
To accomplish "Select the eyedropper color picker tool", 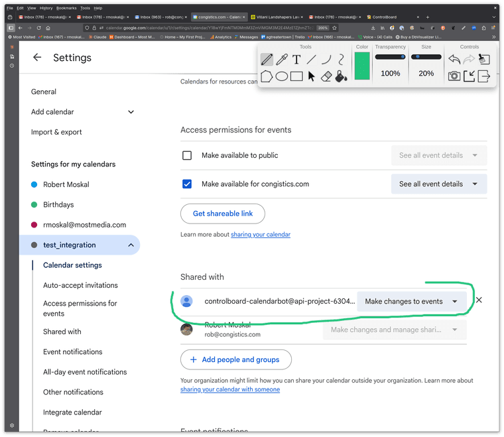I will tap(282, 60).
